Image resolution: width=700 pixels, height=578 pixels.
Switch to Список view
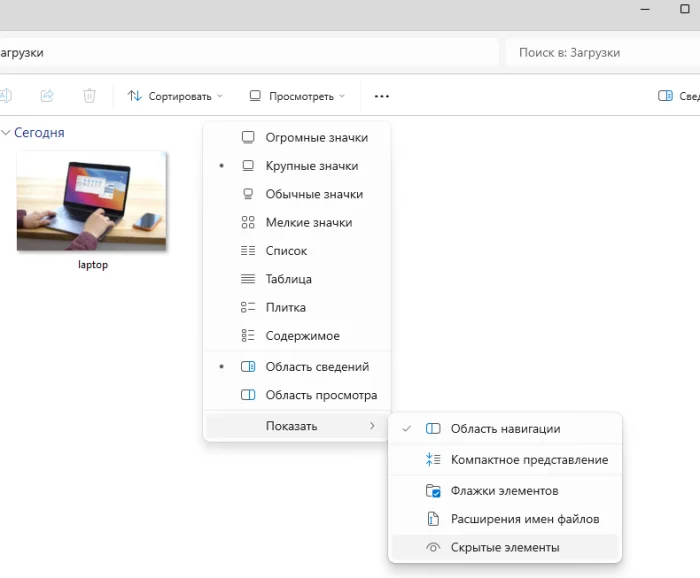(297, 251)
